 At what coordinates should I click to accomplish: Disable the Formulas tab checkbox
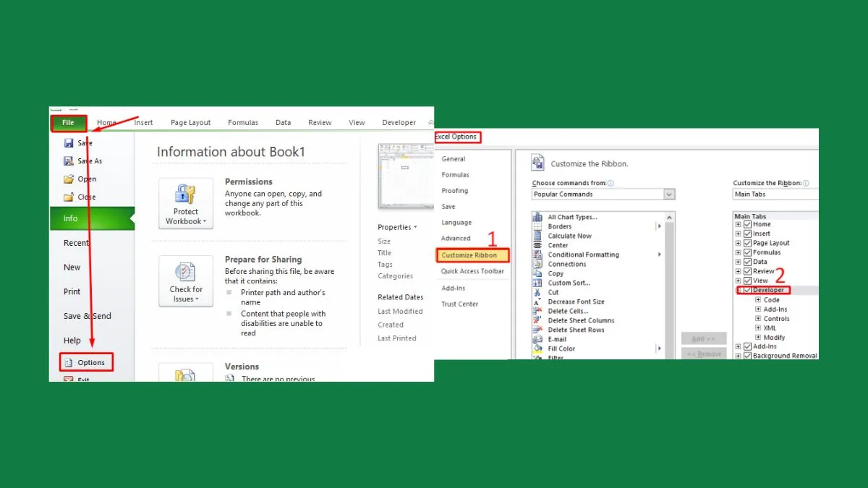(x=748, y=252)
